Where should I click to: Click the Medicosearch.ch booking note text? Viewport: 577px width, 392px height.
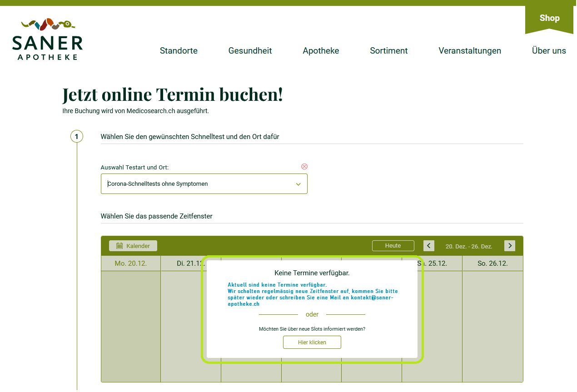pyautogui.click(x=136, y=111)
